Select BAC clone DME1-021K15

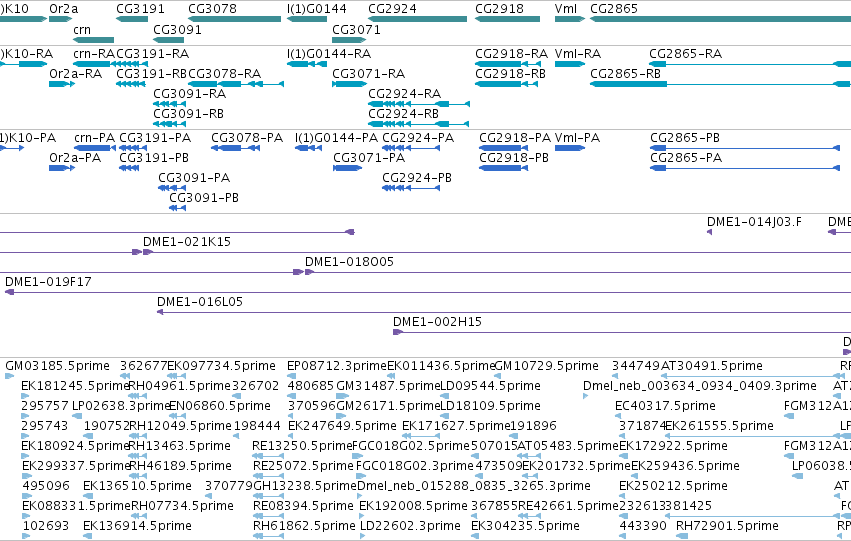187,242
